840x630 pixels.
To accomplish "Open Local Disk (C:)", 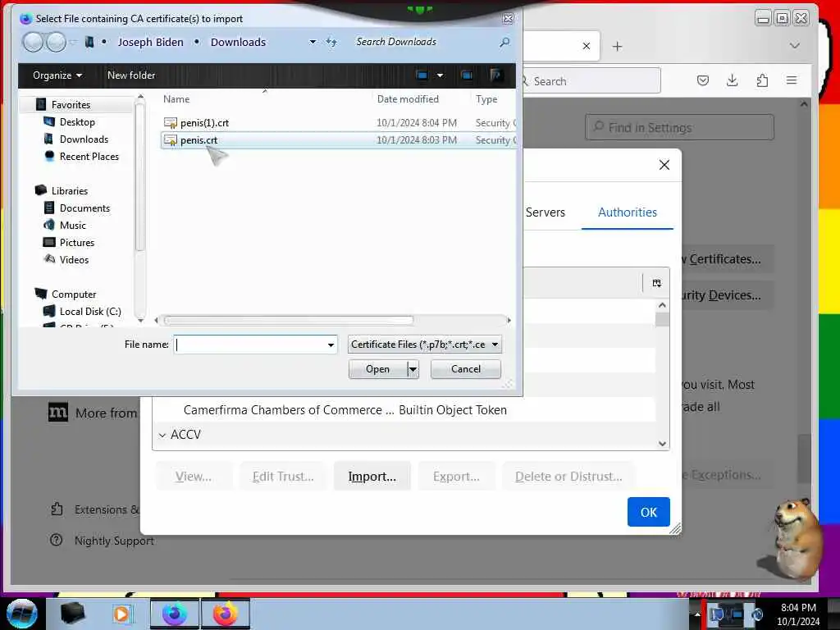I will 90,311.
